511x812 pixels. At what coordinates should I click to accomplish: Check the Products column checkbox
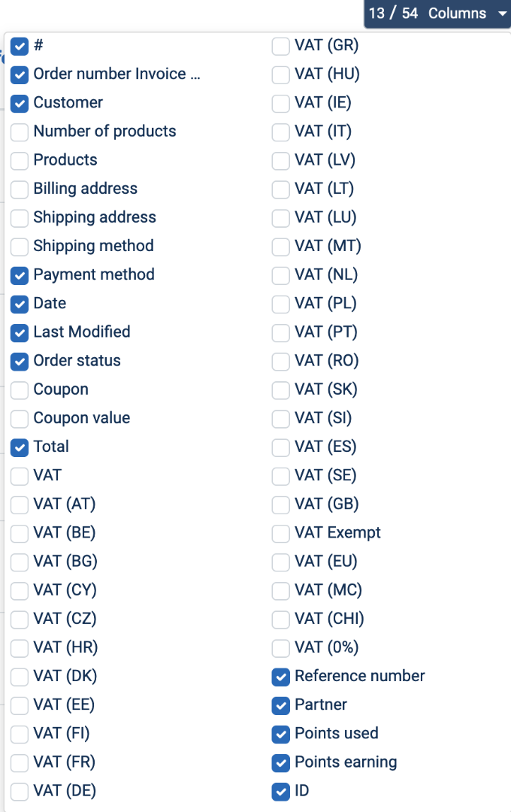20,160
